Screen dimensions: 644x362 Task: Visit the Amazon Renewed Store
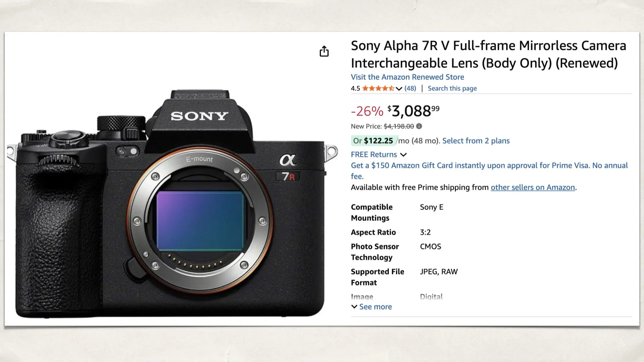(x=407, y=77)
